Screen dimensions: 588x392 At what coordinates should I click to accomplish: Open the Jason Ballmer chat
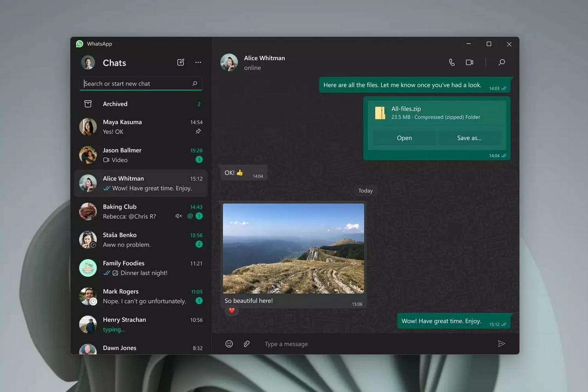(138, 154)
